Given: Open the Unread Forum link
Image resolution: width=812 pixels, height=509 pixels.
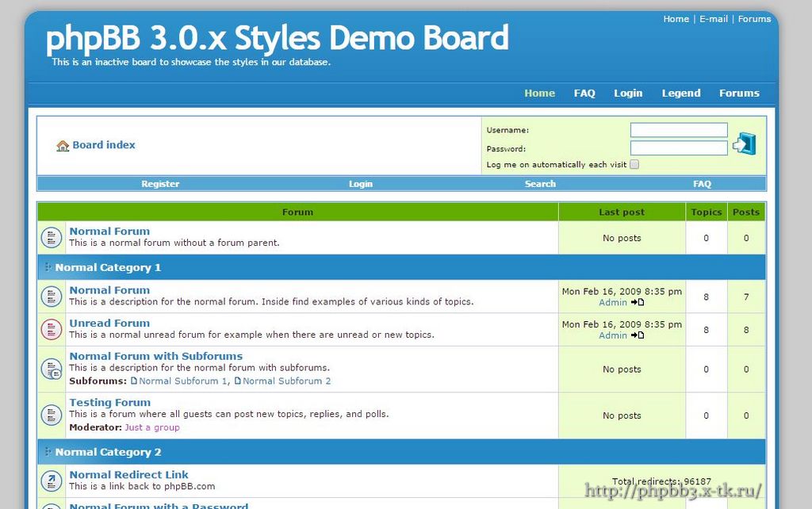Looking at the screenshot, I should (109, 323).
